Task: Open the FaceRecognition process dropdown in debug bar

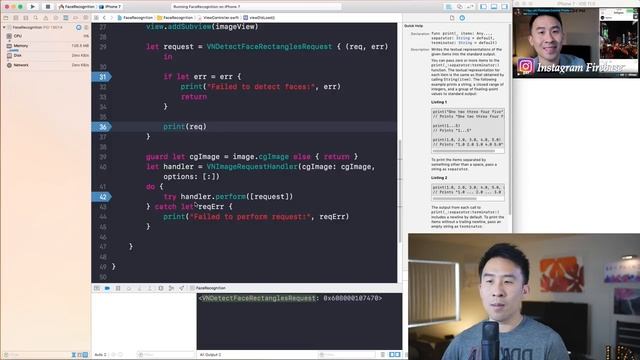Action: 209,288
